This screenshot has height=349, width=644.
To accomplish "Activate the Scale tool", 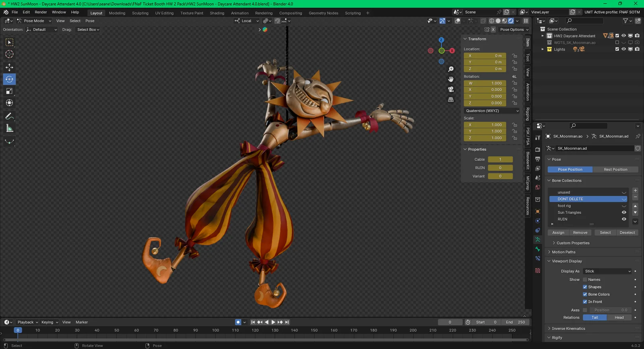I will (x=9, y=91).
